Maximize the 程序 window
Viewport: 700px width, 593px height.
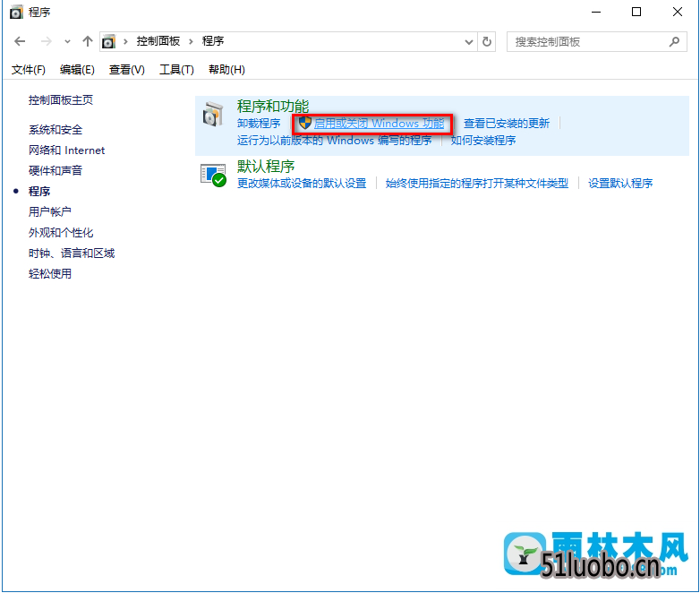636,12
